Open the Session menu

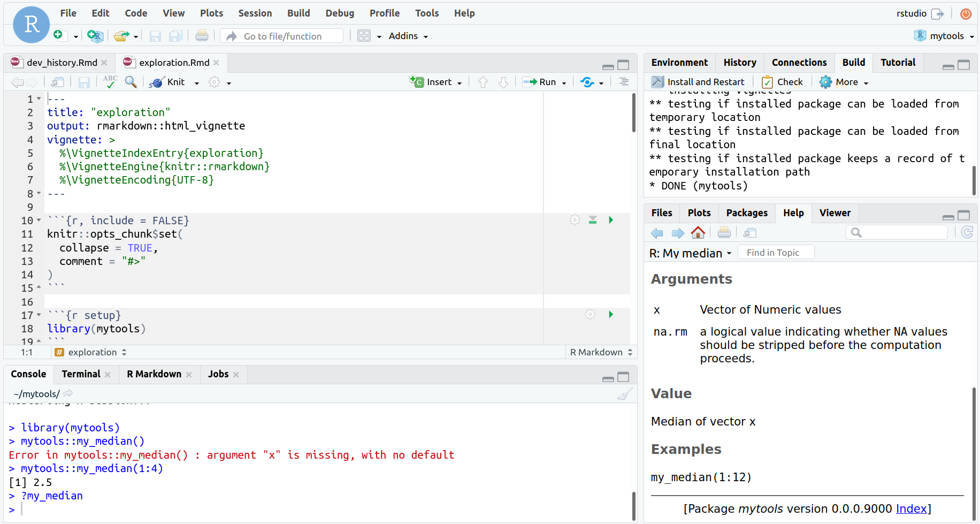(x=255, y=13)
